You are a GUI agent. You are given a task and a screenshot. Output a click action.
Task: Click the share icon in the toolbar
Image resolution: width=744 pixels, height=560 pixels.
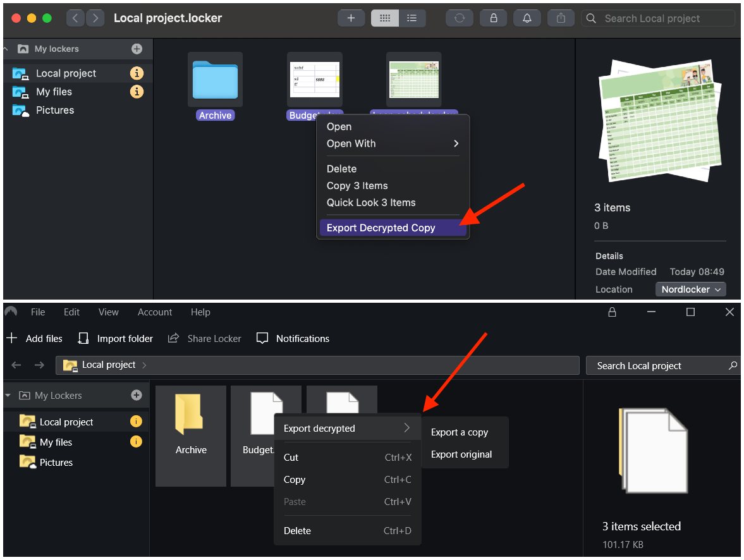561,18
